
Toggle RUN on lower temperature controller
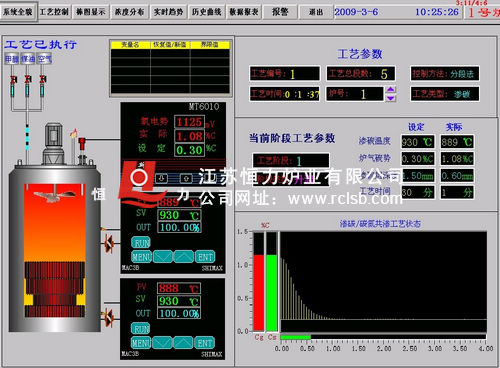point(141,329)
